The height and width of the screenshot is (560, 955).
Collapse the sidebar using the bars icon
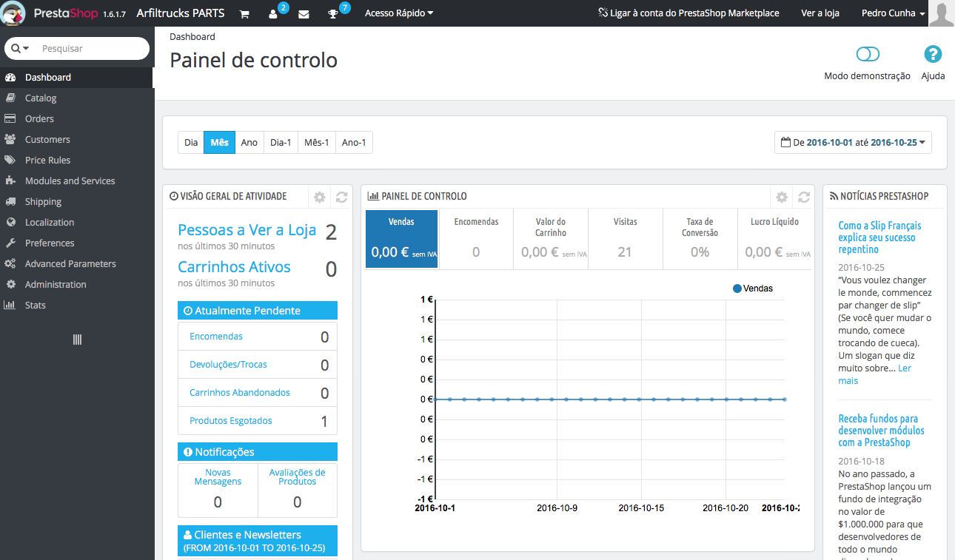coord(77,340)
